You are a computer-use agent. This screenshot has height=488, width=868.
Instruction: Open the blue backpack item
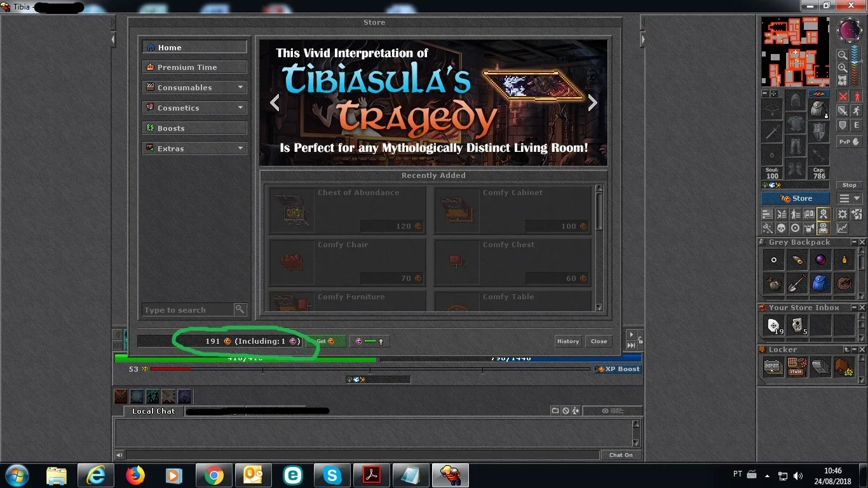click(820, 283)
